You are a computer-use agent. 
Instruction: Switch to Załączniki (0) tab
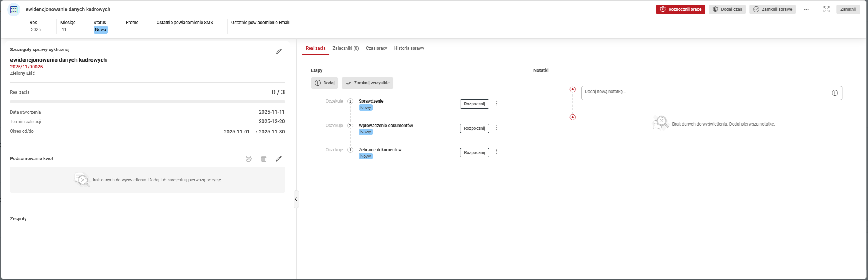click(345, 48)
